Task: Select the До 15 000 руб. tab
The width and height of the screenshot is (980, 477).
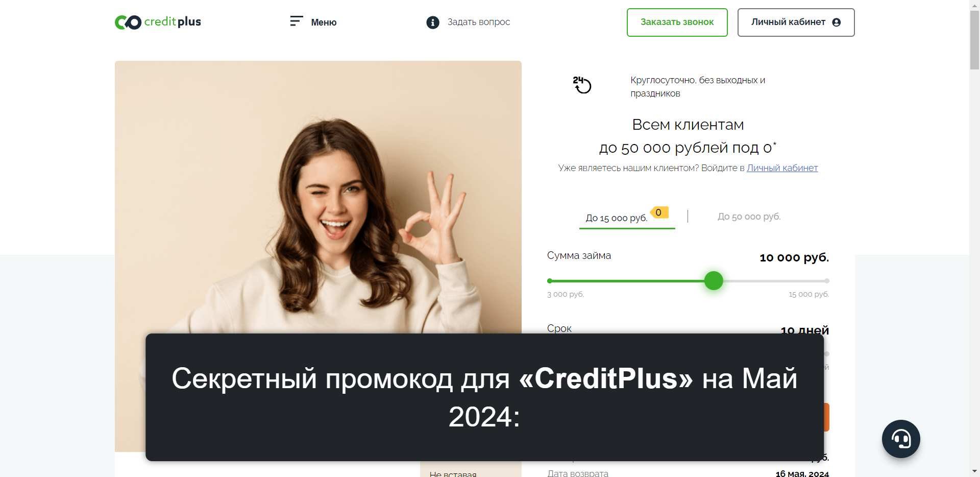Action: (x=617, y=218)
